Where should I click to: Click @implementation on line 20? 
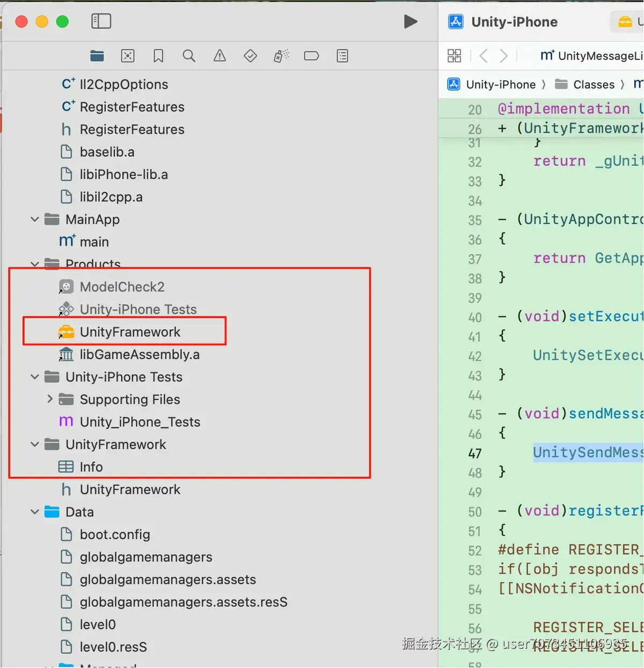(x=563, y=108)
